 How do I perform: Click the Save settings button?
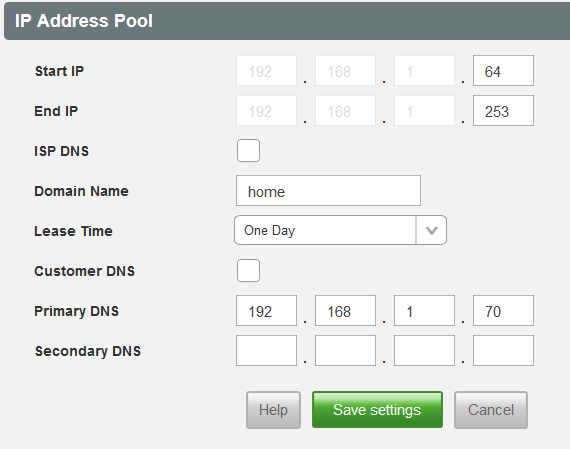(x=377, y=410)
